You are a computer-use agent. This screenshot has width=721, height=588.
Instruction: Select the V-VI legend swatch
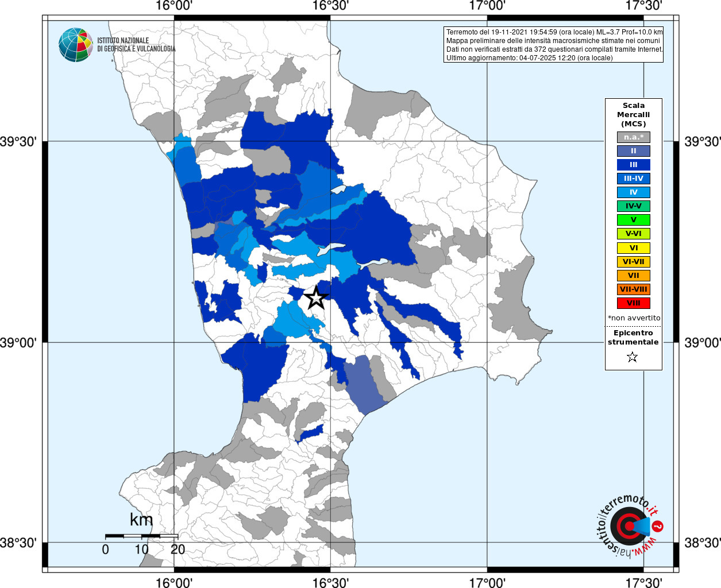pos(634,234)
